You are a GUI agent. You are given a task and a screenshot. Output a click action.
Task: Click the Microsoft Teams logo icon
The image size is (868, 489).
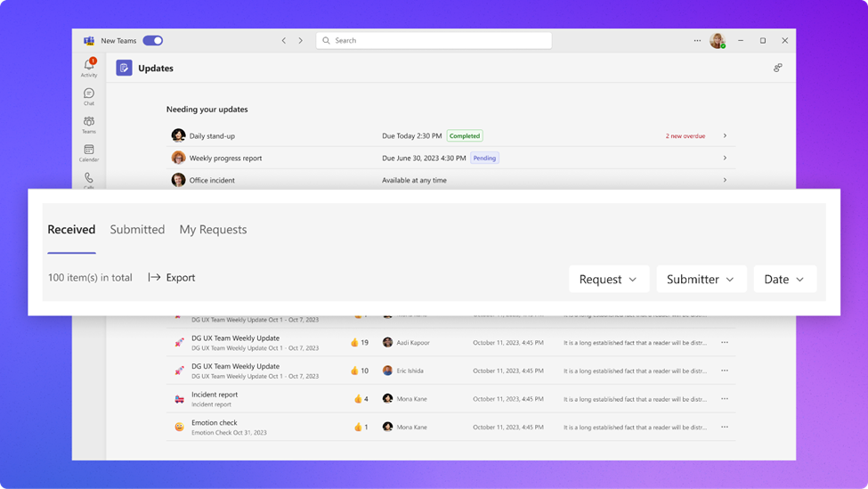coord(88,40)
